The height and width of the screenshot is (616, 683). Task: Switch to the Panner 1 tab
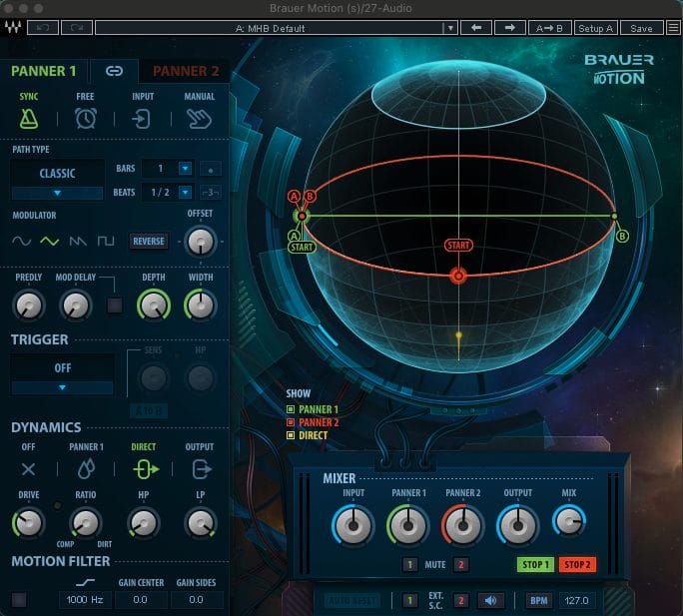(44, 71)
